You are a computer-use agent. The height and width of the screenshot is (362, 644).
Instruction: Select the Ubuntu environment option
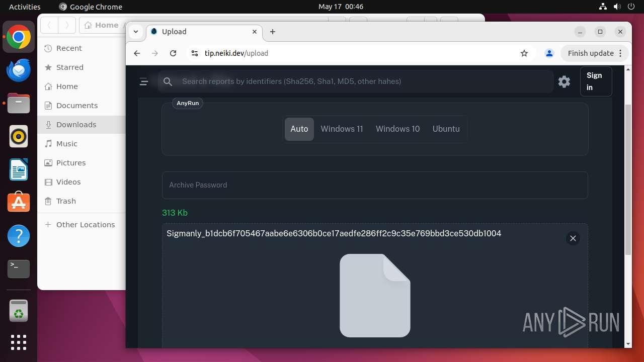pyautogui.click(x=446, y=129)
